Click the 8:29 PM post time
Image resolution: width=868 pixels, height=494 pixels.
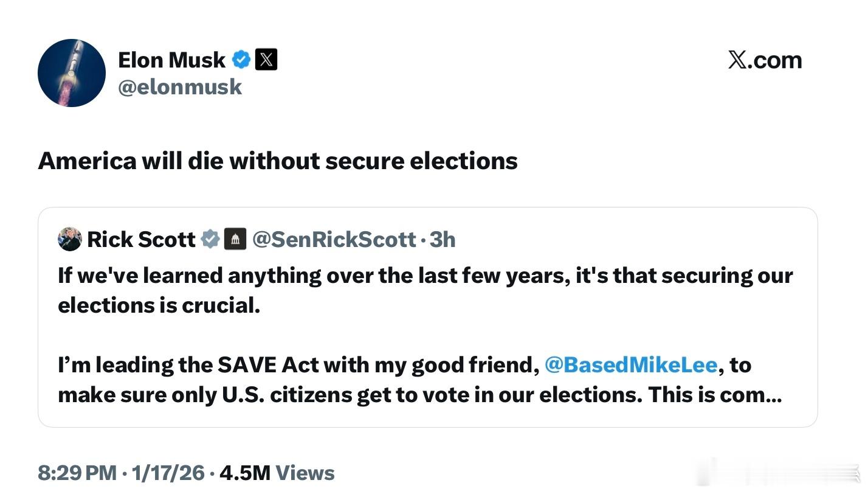click(77, 473)
